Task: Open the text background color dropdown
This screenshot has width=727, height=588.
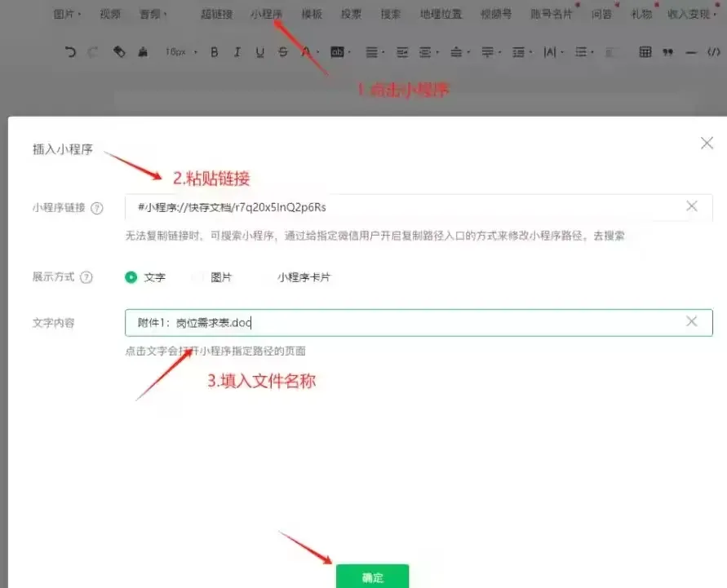Action: (340, 52)
